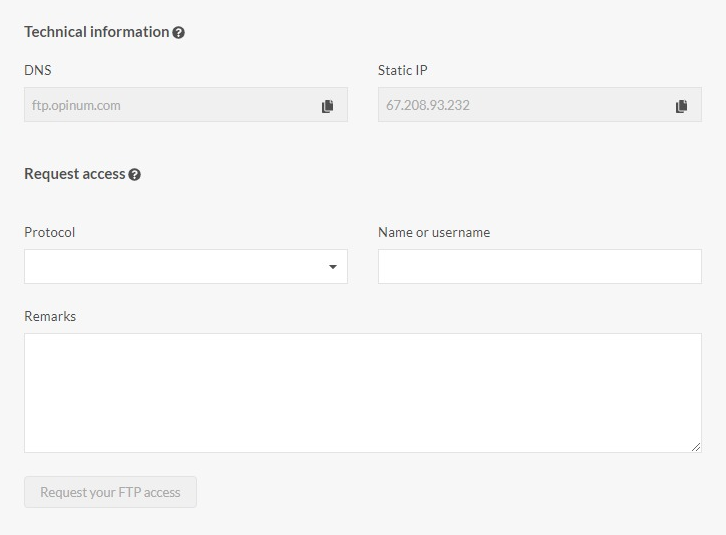
Task: Click the Protocol label
Action: (50, 232)
